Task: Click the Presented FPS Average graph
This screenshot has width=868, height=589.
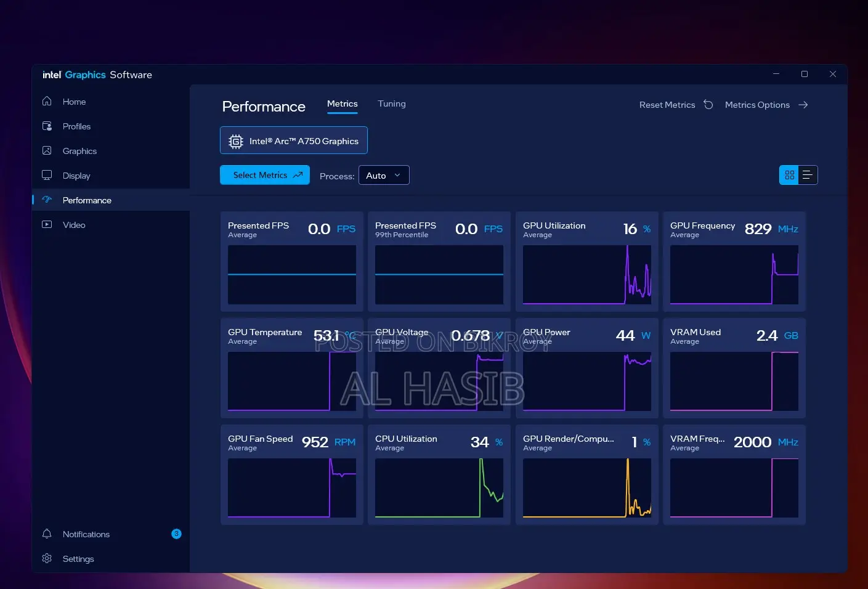Action: [292, 275]
